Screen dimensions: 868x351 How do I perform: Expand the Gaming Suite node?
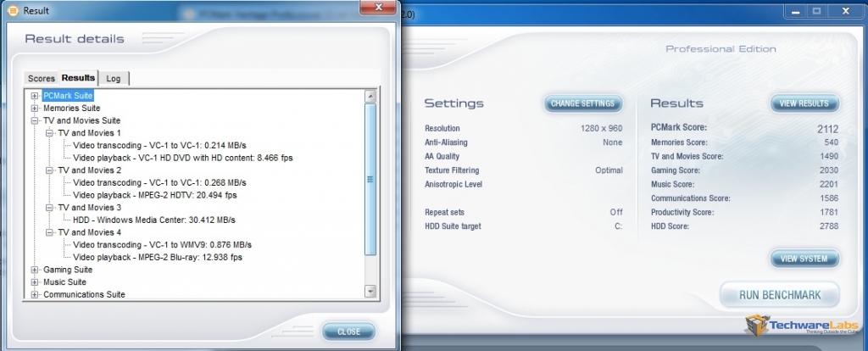pos(35,270)
